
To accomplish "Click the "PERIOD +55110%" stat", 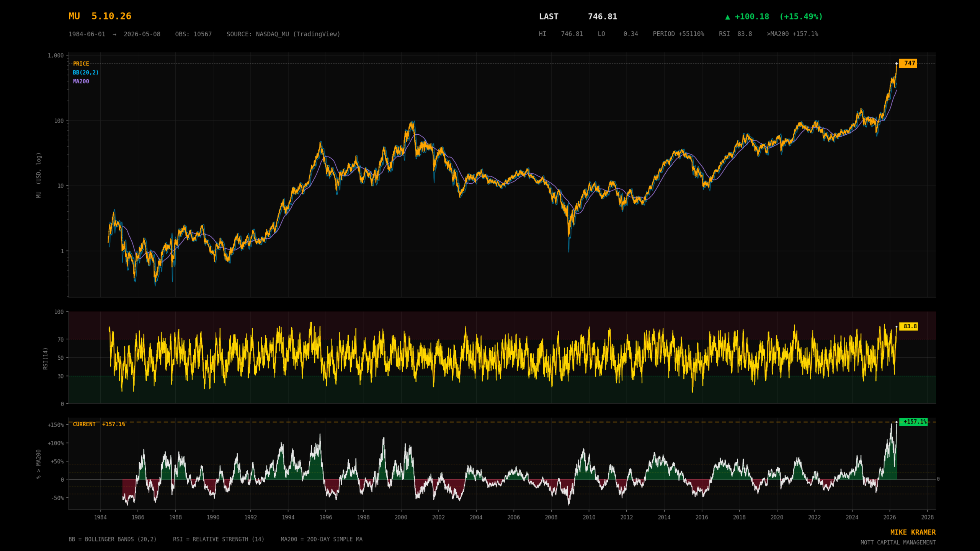I will [x=678, y=34].
